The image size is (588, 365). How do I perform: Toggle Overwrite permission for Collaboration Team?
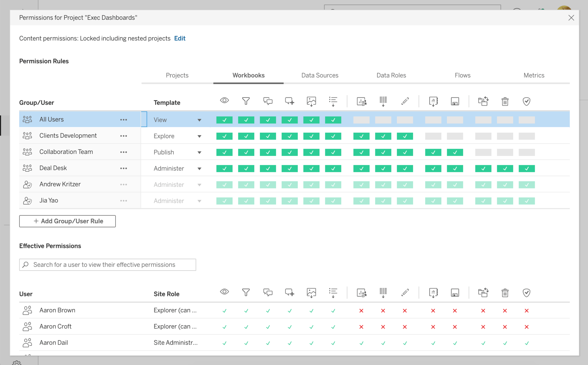pyautogui.click(x=455, y=152)
